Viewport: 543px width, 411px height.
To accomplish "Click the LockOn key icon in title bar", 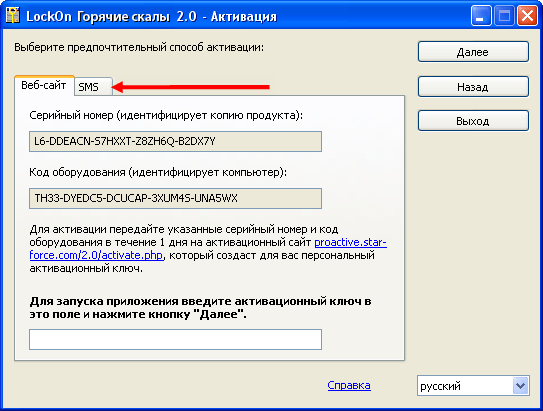I will click(x=13, y=16).
